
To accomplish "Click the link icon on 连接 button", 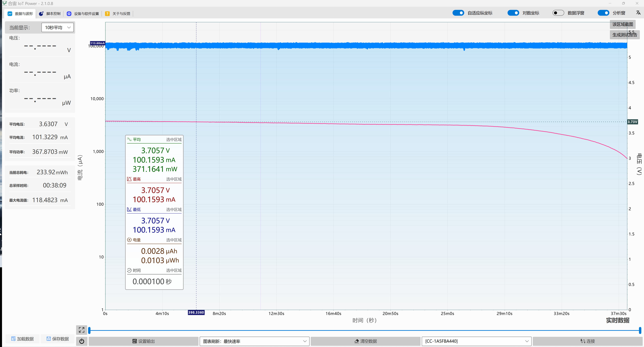I will [x=583, y=341].
